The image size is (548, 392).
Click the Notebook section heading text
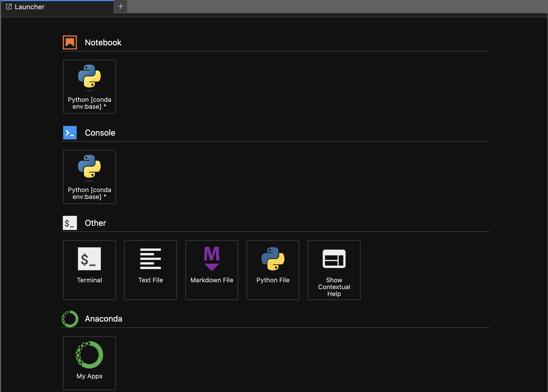tap(103, 42)
